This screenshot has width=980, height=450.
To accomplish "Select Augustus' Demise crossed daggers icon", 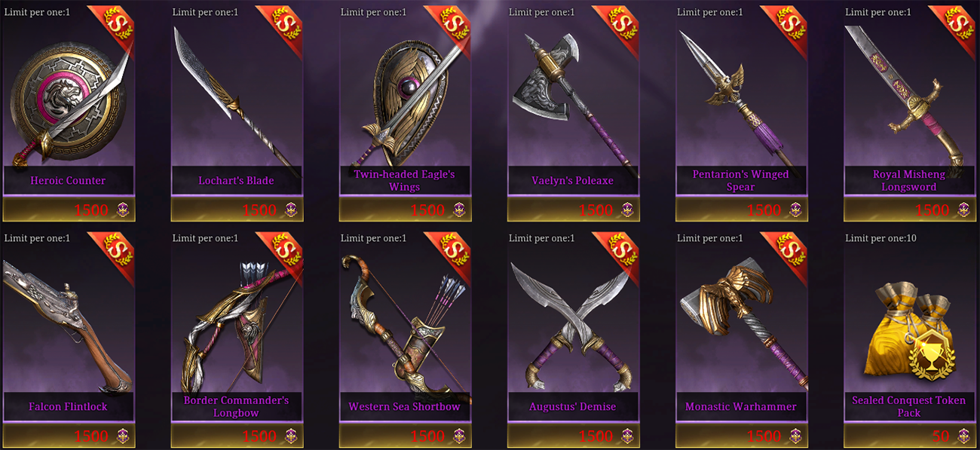I will pyautogui.click(x=572, y=320).
